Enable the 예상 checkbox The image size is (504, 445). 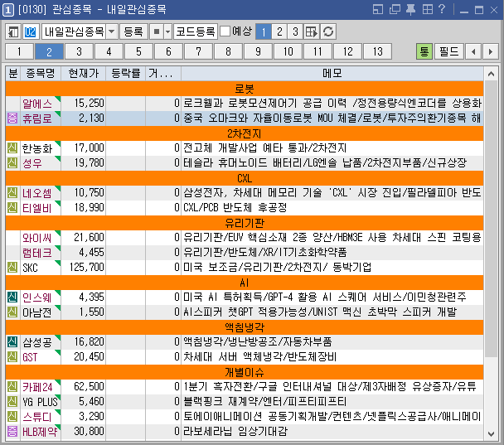(225, 31)
